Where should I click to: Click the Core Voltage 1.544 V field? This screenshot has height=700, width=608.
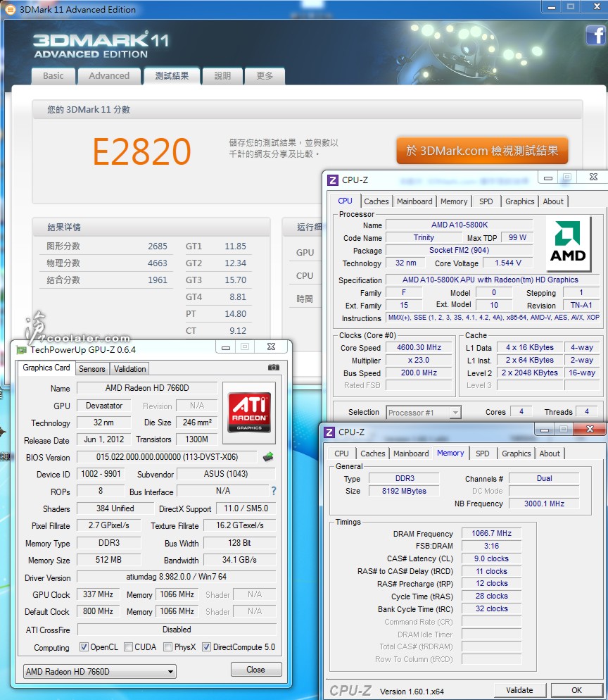pos(507,263)
